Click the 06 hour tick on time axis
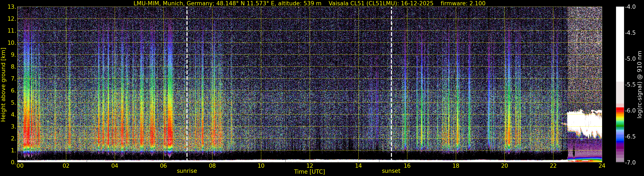Image resolution: width=644 pixels, height=176 pixels. pos(163,166)
